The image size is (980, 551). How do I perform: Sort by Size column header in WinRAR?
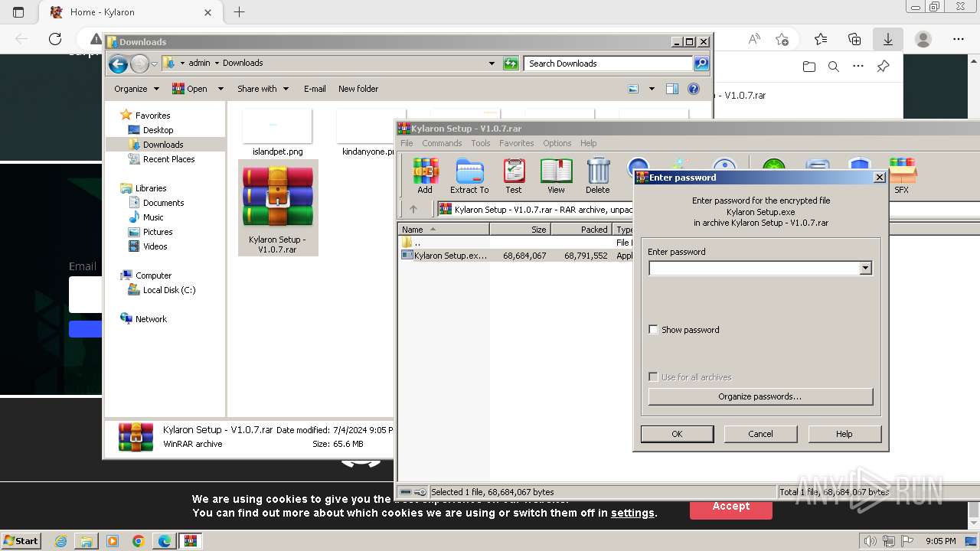[x=520, y=230]
